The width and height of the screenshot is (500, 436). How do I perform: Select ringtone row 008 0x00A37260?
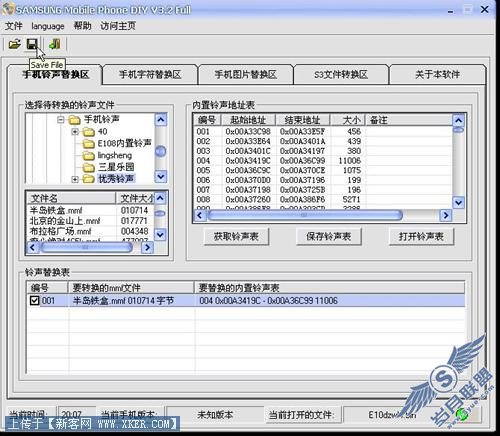click(x=323, y=199)
